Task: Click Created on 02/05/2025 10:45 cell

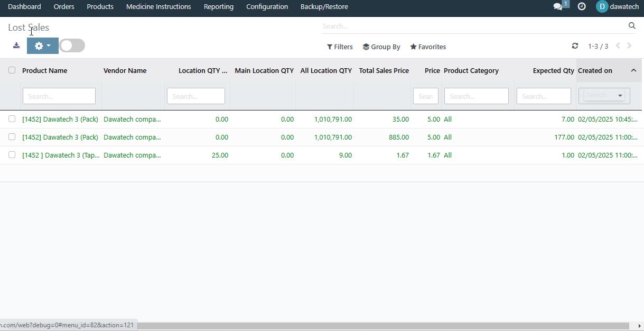Action: pos(608,119)
